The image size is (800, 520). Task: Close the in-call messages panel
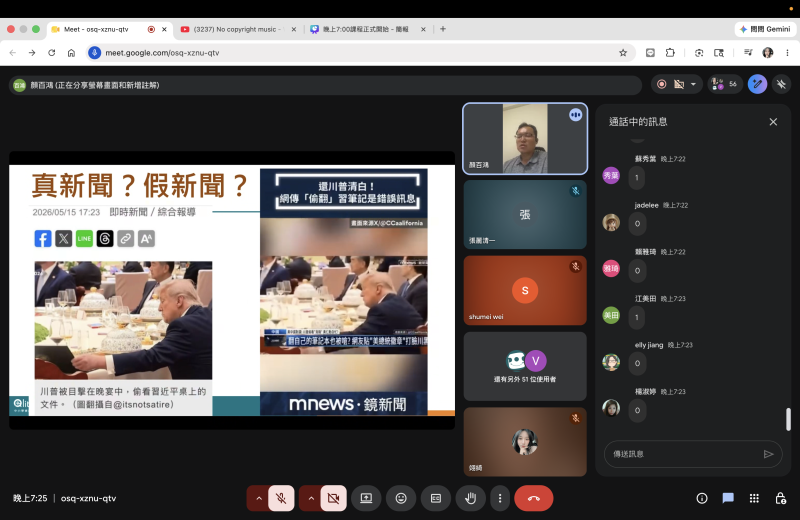pos(773,121)
